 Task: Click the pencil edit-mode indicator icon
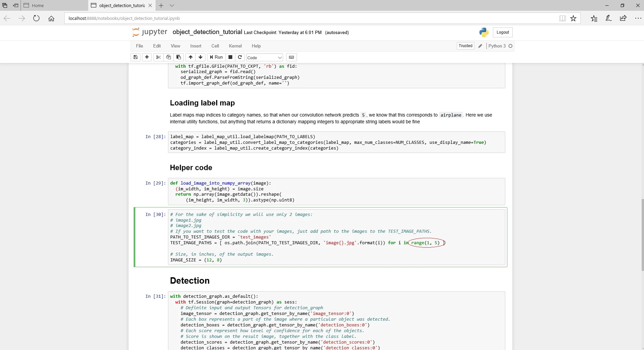coord(480,46)
